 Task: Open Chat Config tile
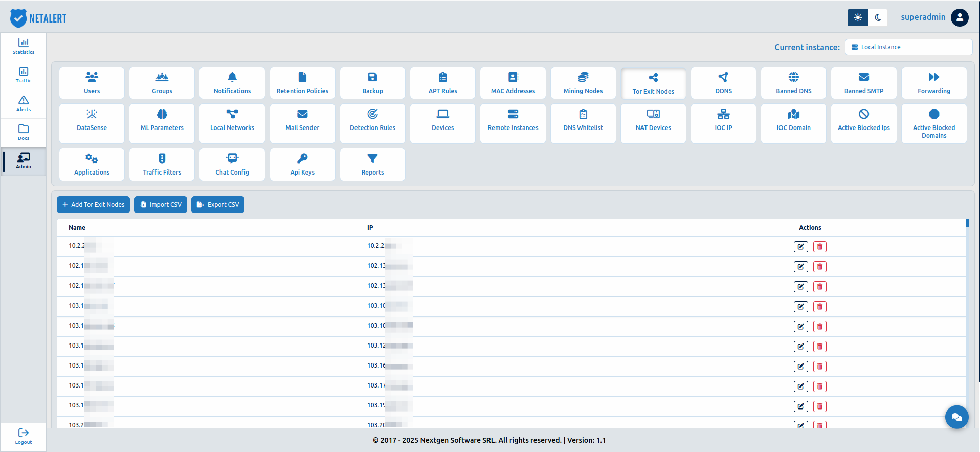click(x=232, y=164)
